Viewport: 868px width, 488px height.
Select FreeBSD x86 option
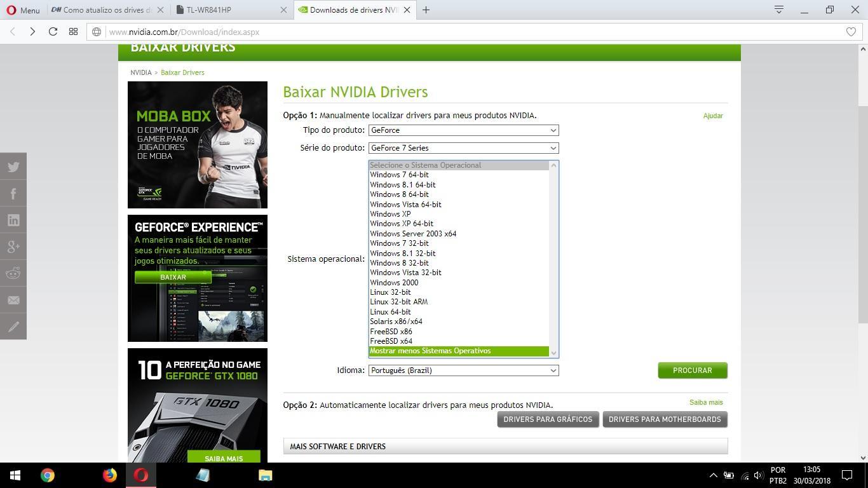tap(459, 332)
